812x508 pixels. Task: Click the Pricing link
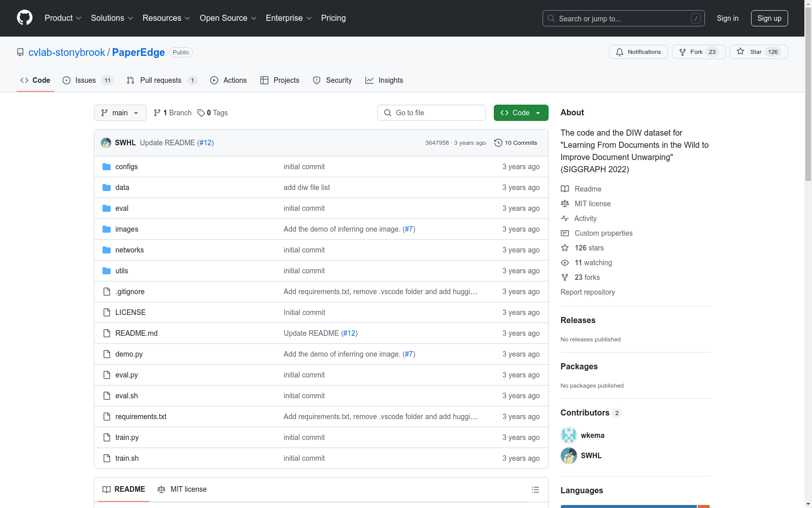click(333, 18)
